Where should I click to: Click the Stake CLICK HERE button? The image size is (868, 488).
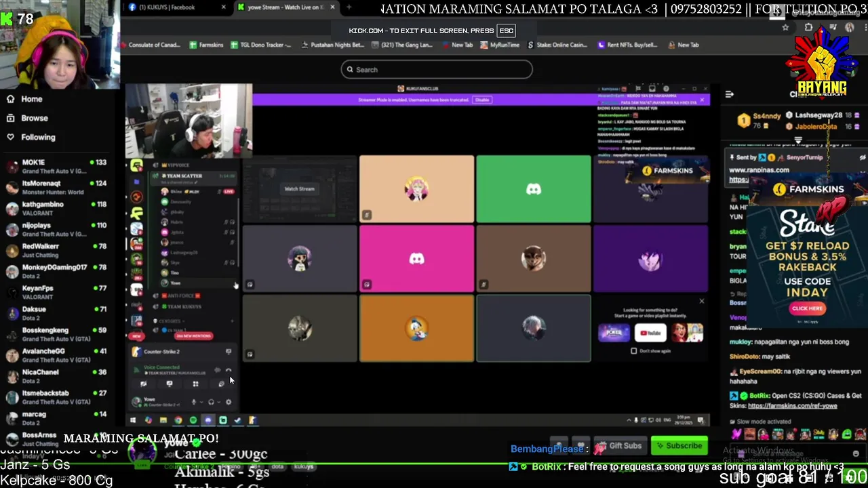[807, 308]
